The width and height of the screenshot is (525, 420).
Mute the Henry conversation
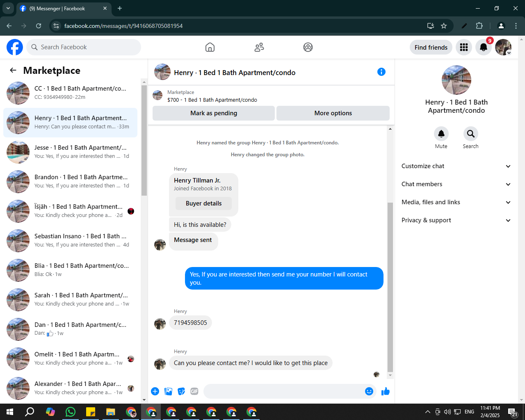441,134
